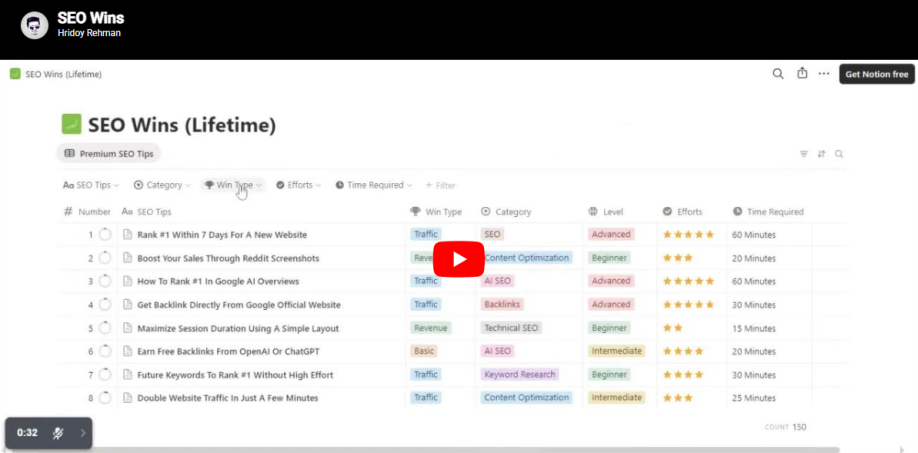Open the Efforts filter dropdown

click(x=298, y=185)
